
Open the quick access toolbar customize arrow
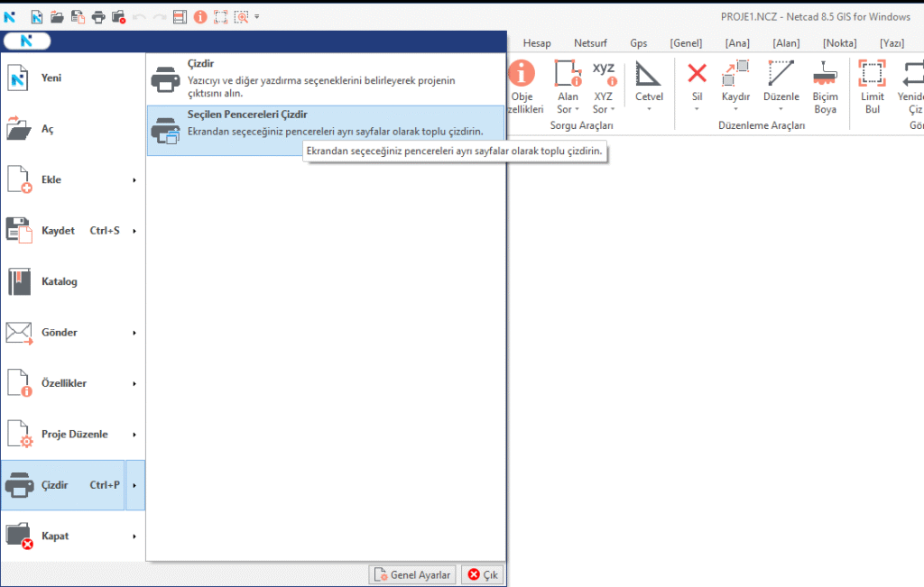[257, 17]
